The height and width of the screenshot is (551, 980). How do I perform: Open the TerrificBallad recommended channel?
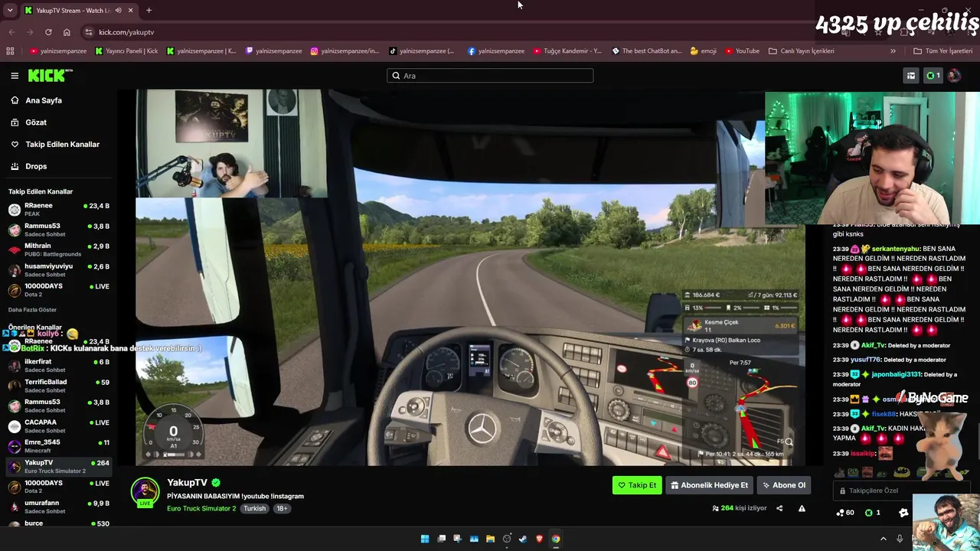59,385
